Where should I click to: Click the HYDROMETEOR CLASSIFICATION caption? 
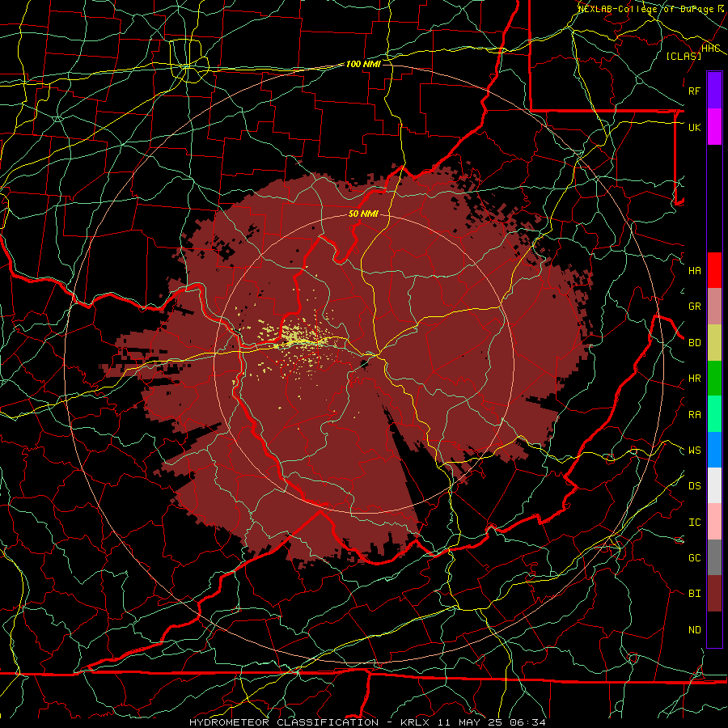[284, 722]
